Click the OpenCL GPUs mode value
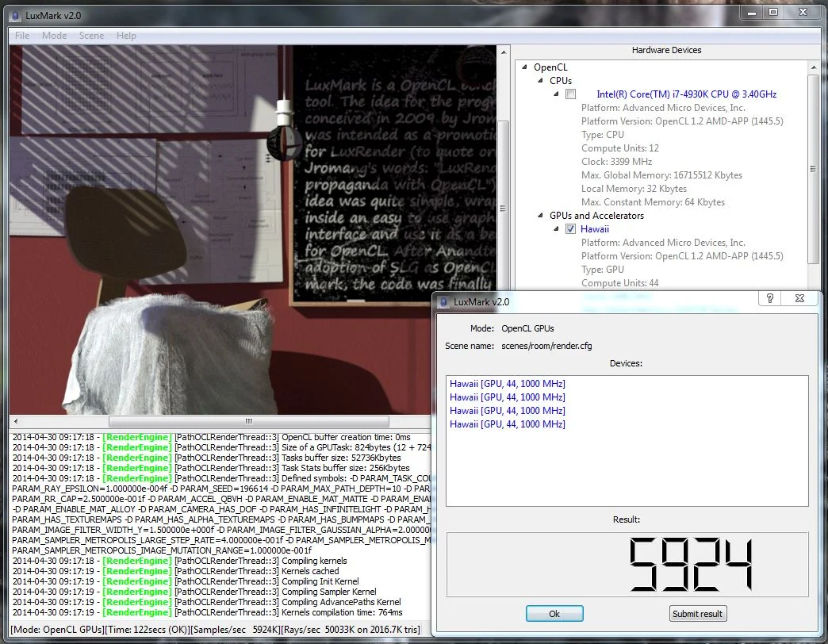The height and width of the screenshot is (644, 828). click(527, 328)
